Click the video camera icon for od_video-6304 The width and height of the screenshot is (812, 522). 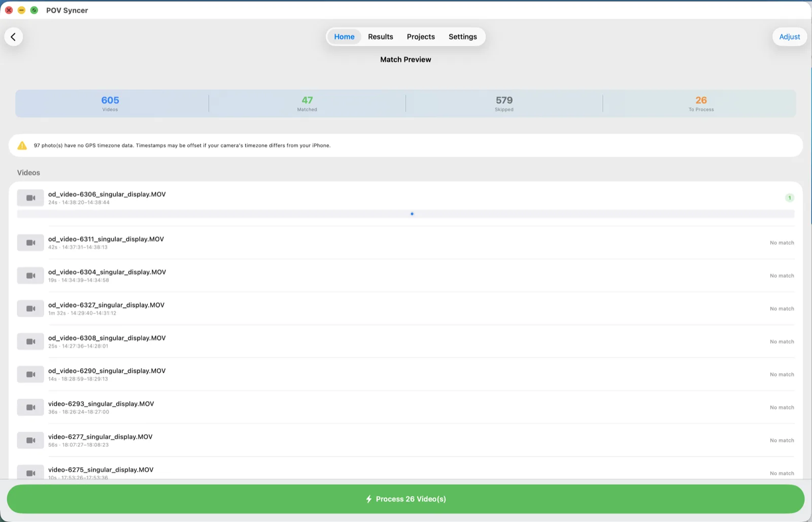(30, 276)
